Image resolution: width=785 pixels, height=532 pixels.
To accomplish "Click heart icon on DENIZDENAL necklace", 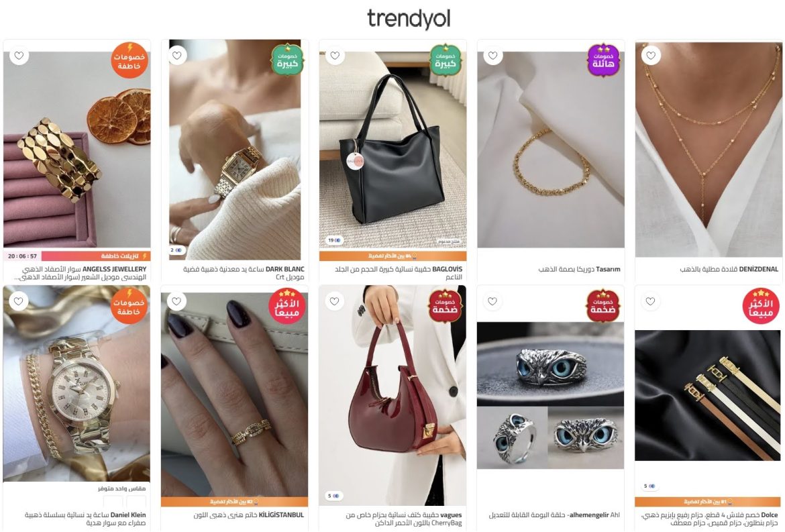I will point(651,56).
